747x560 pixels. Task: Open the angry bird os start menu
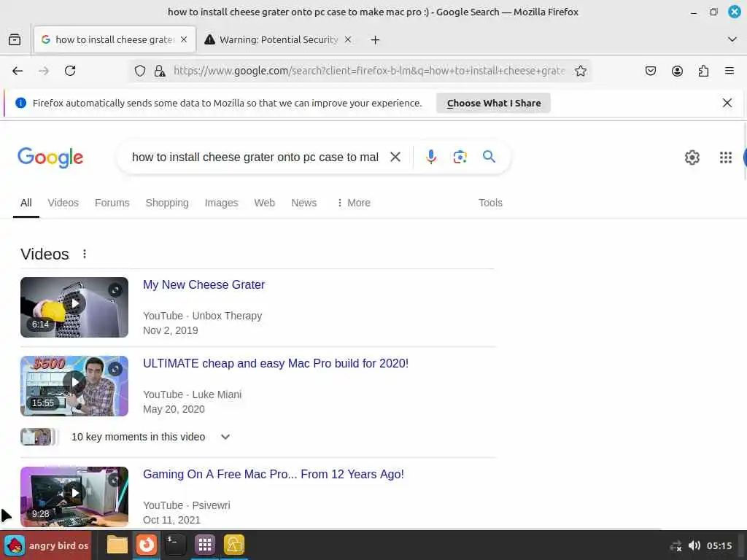coord(47,545)
